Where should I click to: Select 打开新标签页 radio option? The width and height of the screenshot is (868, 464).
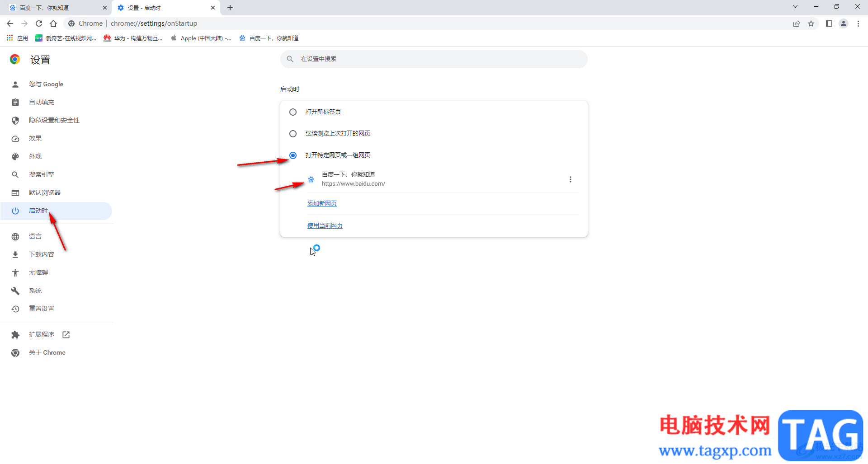pos(293,112)
